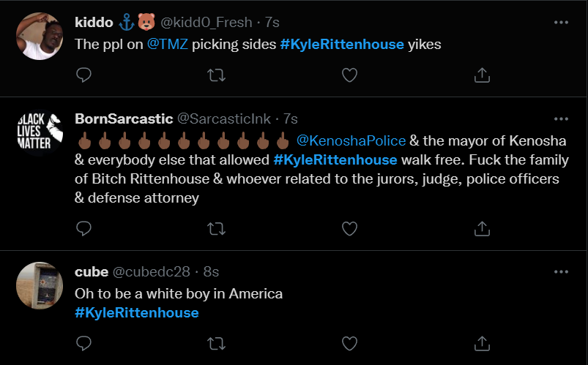588x365 pixels.
Task: Reply to kiddo's TMZ tweet
Action: pos(84,75)
